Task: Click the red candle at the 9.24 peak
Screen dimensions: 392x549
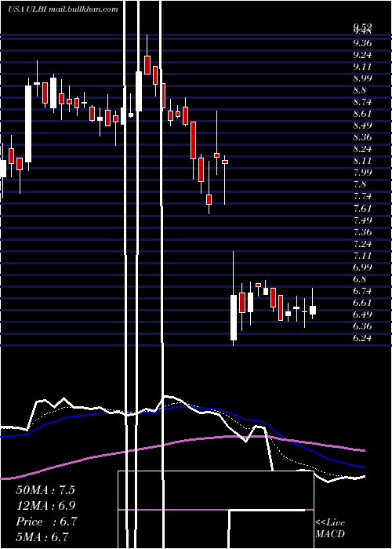Action: click(147, 65)
